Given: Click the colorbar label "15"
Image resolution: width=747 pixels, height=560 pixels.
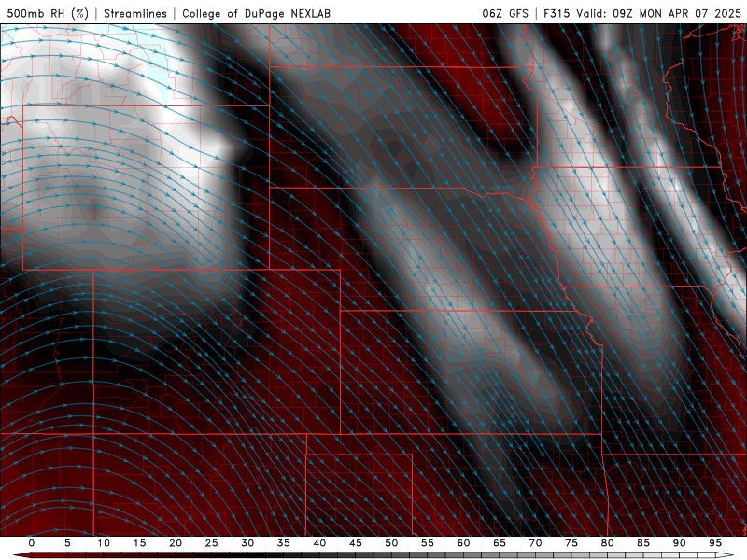Looking at the screenshot, I should pyautogui.click(x=139, y=543).
